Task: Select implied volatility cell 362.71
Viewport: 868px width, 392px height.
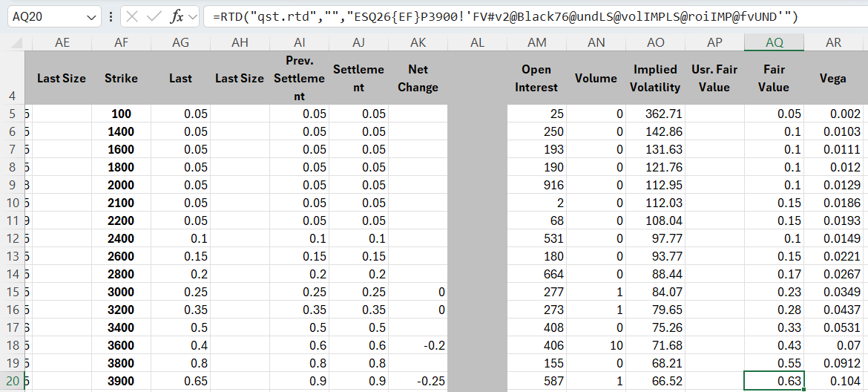Action: point(655,114)
